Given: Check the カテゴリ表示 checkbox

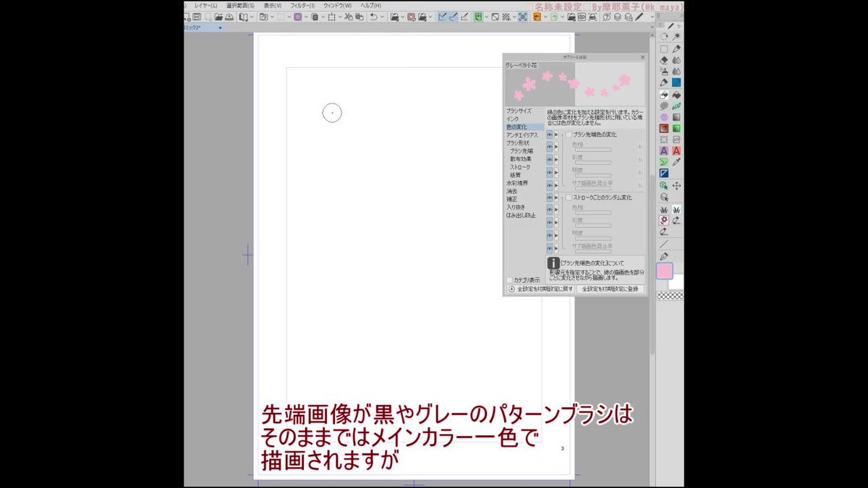Looking at the screenshot, I should click(509, 280).
